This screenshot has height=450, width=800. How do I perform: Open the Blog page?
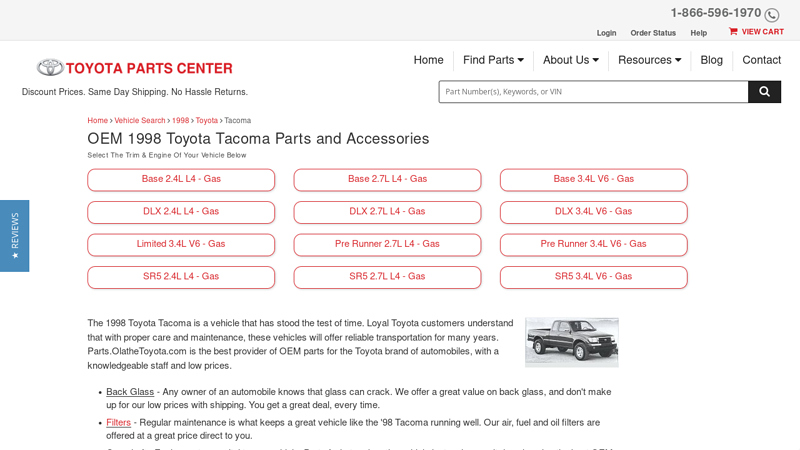[711, 60]
